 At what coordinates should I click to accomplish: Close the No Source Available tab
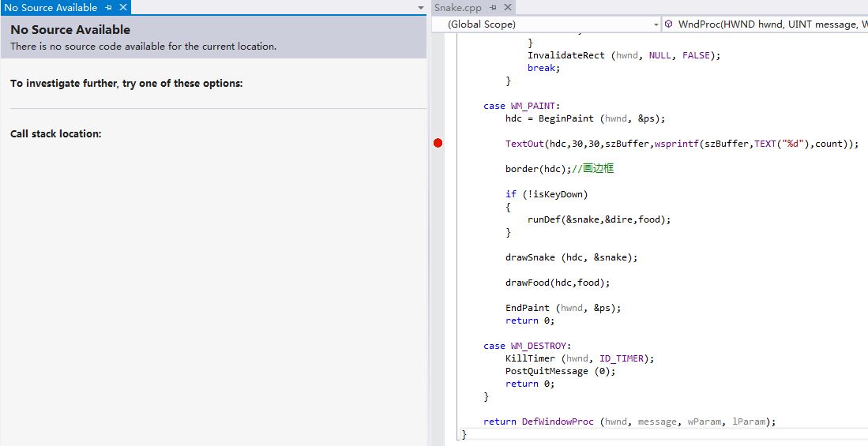pos(122,7)
